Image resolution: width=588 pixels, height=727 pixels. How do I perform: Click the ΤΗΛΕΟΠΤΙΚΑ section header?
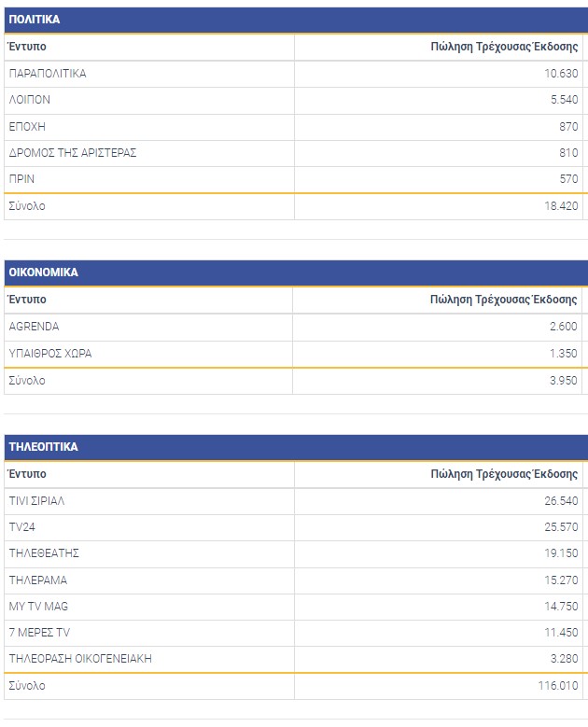(43, 447)
